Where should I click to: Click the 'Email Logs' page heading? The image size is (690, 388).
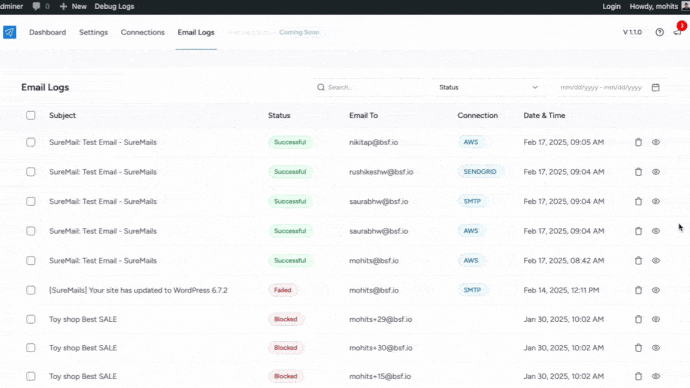(x=45, y=87)
